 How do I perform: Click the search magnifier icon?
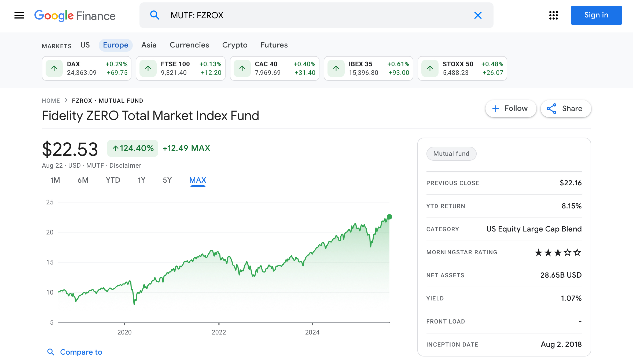[155, 15]
